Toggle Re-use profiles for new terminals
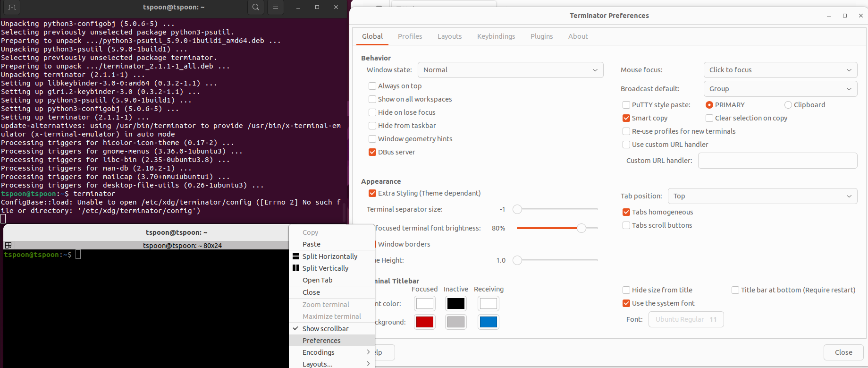This screenshot has width=868, height=368. pyautogui.click(x=626, y=131)
